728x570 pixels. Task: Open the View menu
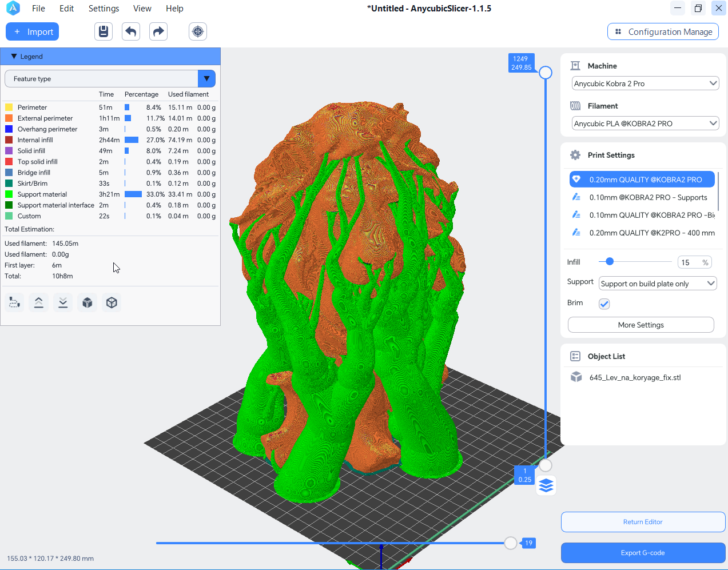tap(142, 9)
